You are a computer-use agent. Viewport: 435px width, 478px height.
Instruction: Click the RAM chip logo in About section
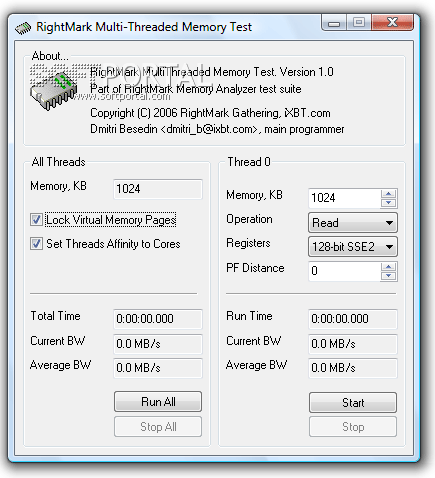[54, 90]
